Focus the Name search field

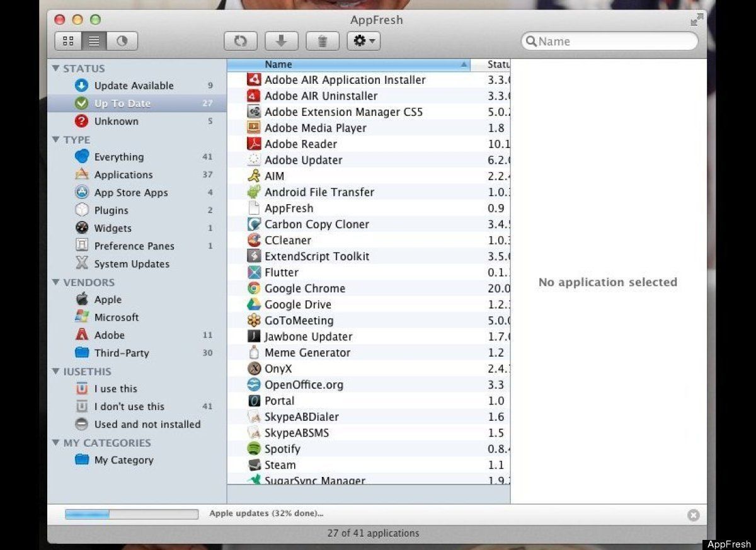(x=610, y=42)
